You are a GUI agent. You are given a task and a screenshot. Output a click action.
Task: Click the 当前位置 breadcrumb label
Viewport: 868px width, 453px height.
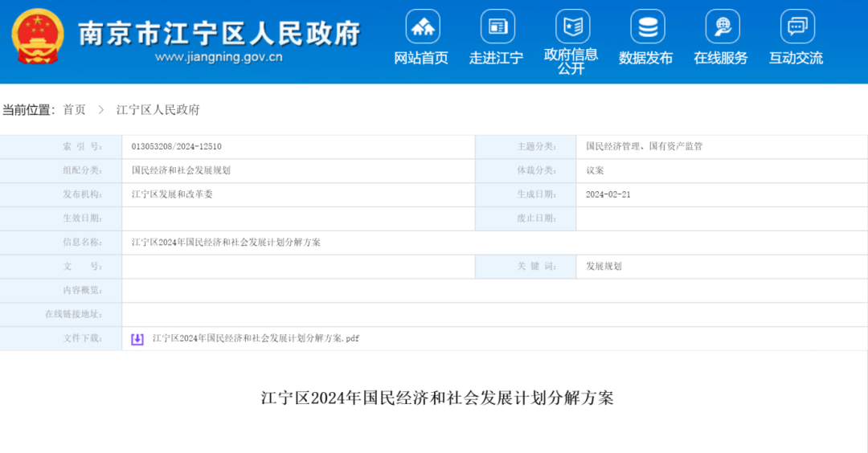(29, 109)
